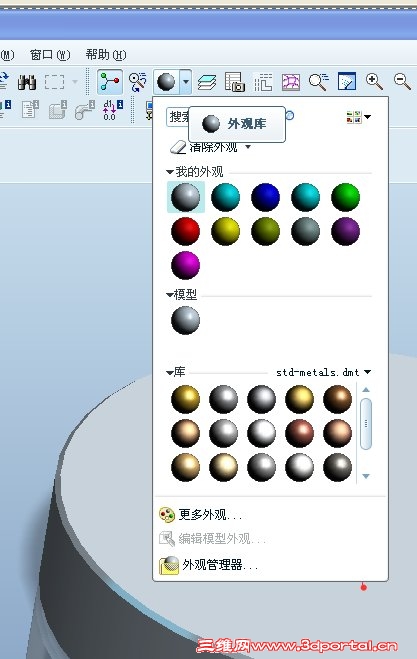The width and height of the screenshot is (417, 659).
Task: Select the red sphere appearance
Action: [x=185, y=231]
